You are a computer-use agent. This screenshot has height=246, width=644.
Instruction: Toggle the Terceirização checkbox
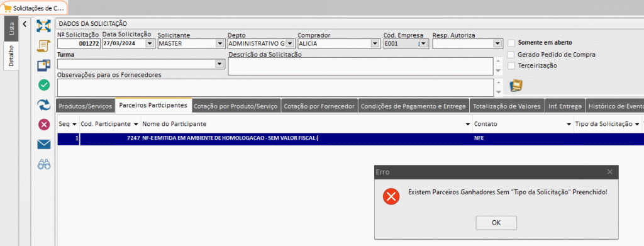(511, 65)
